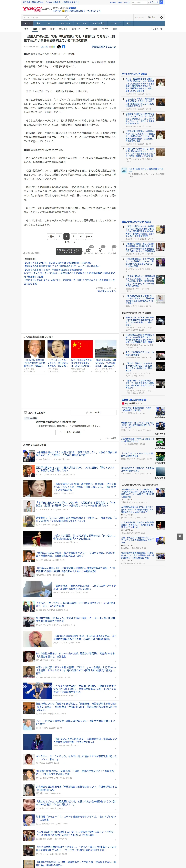This screenshot has width=186, height=868.
Task: Open the NHK党首討論「ドタキャン」article link
Action: coord(76,620)
